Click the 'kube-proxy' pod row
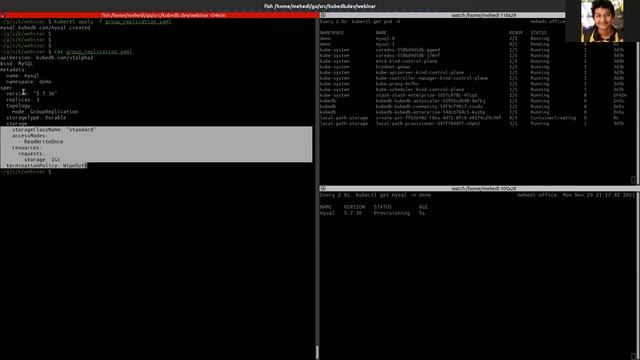Viewport: 640px width, 360px height. tap(473, 84)
